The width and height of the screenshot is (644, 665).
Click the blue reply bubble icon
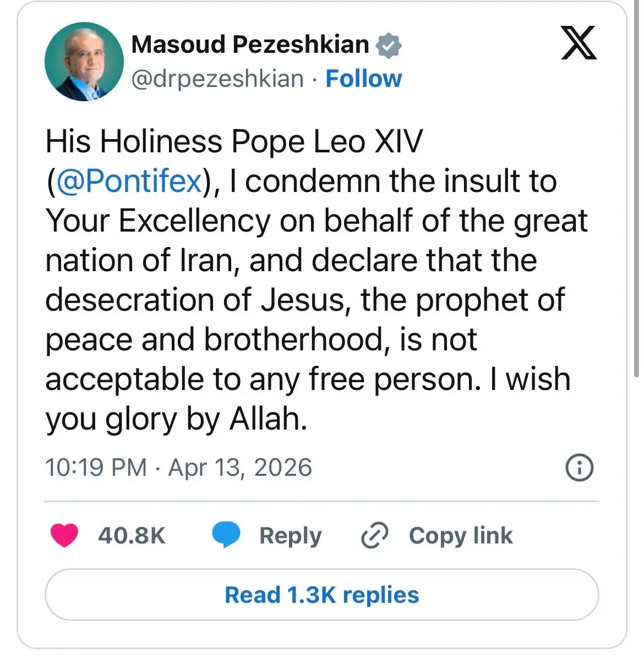point(226,535)
